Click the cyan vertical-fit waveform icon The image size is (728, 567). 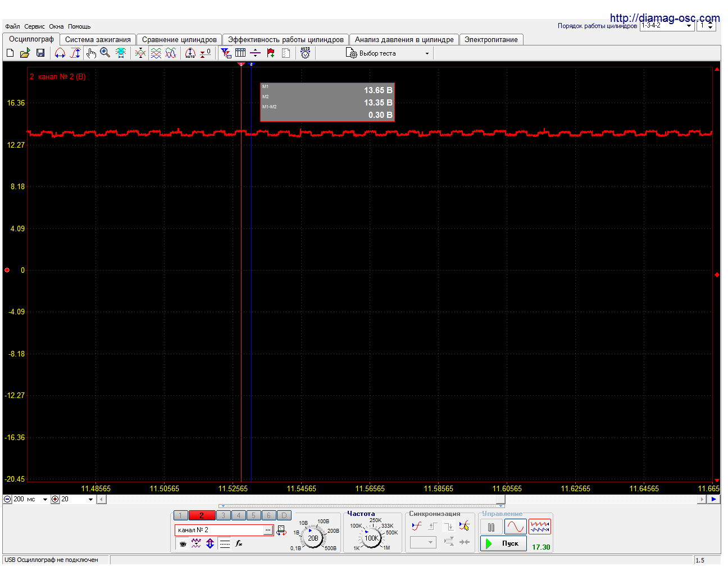[121, 53]
